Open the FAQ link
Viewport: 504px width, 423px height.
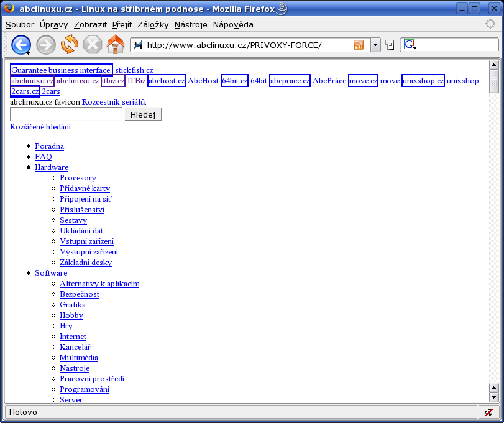pos(44,157)
